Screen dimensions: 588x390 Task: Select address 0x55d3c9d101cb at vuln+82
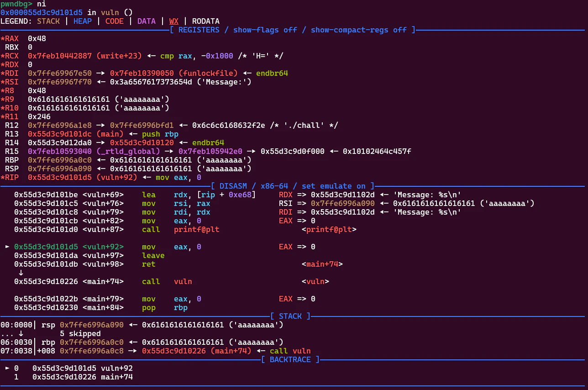coord(46,221)
